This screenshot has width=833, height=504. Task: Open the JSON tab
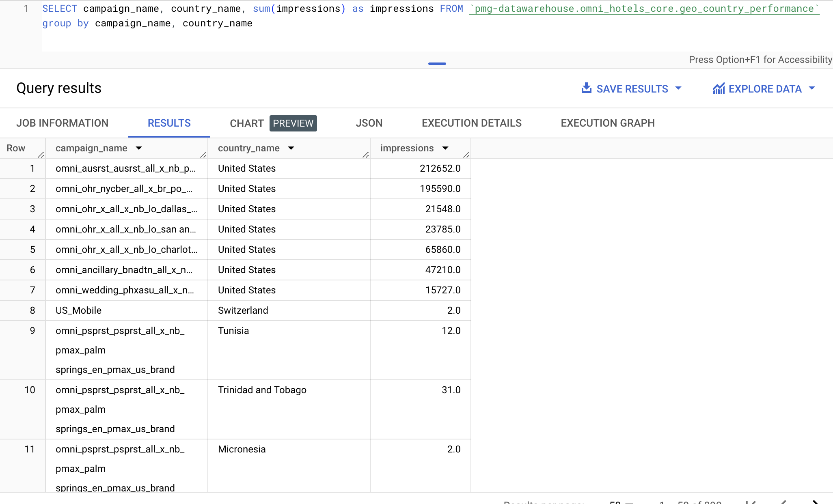pyautogui.click(x=369, y=123)
